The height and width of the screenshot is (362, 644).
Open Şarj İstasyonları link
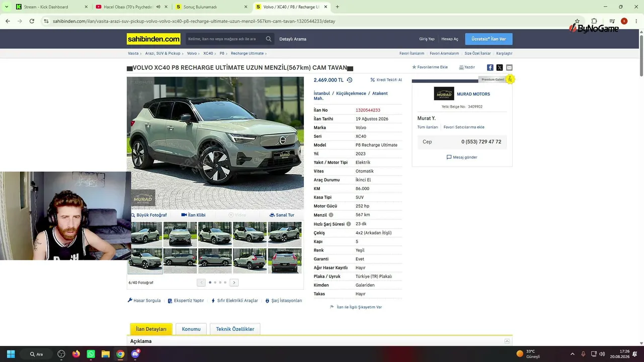(x=284, y=301)
